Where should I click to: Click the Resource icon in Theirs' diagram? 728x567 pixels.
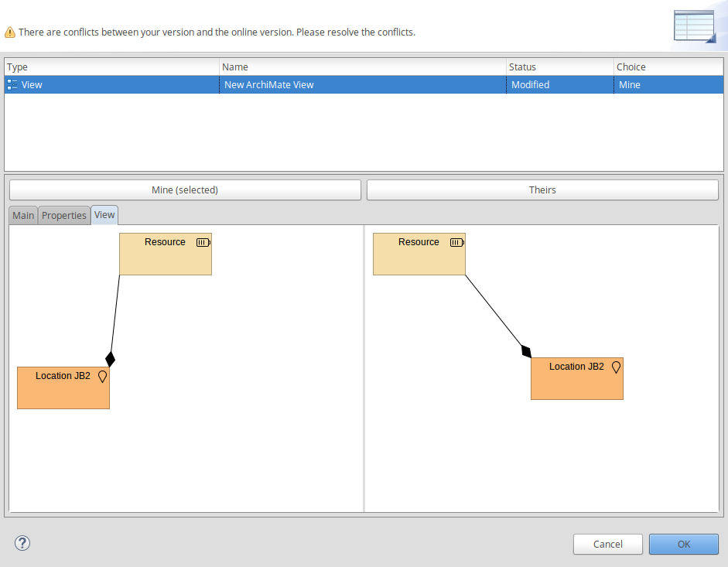(x=456, y=242)
